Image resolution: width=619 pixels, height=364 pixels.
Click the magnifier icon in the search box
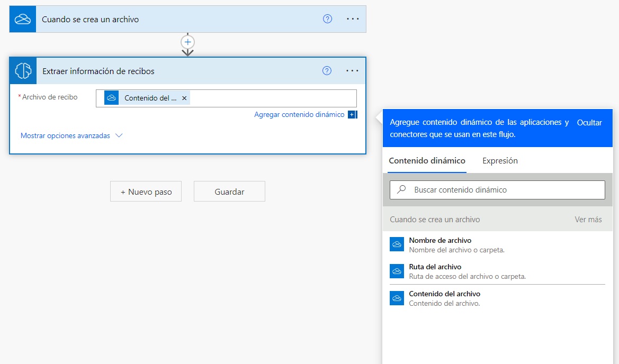[x=401, y=189]
